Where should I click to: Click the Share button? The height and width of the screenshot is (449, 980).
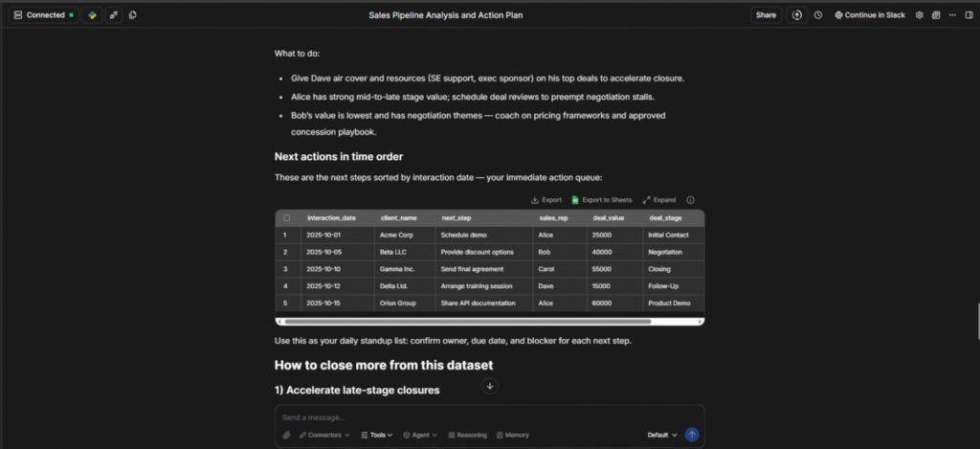point(766,15)
